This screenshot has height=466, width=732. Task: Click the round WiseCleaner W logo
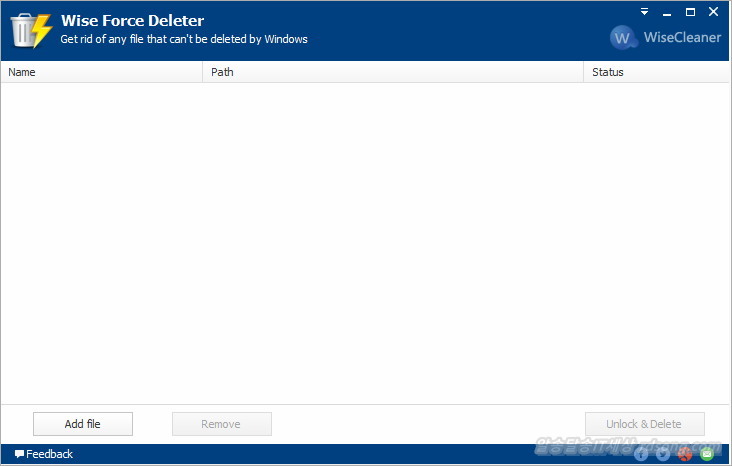click(x=623, y=38)
